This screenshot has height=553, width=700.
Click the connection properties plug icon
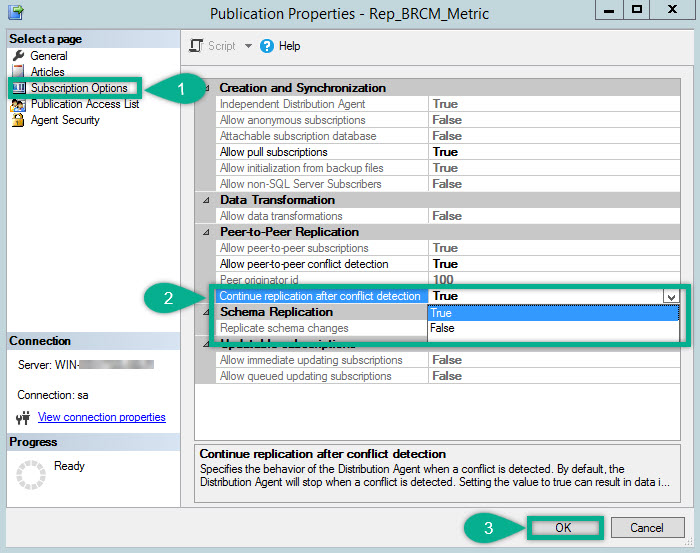click(x=23, y=417)
